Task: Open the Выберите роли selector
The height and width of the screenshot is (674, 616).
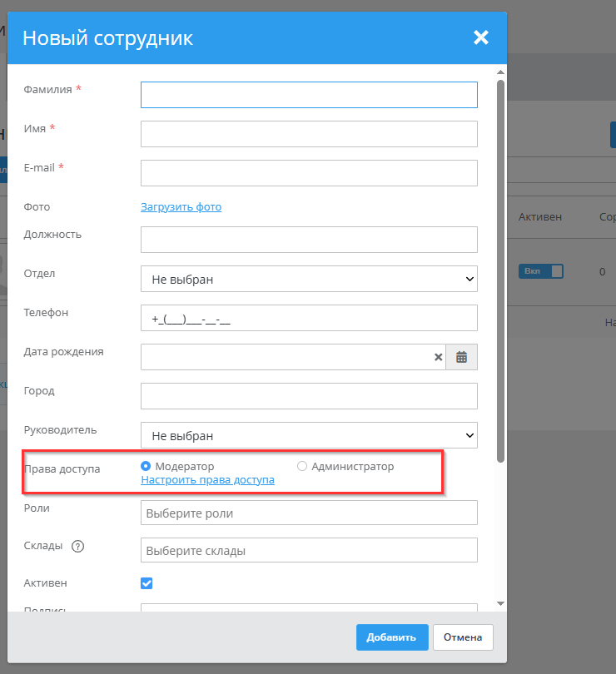Action: coord(309,513)
